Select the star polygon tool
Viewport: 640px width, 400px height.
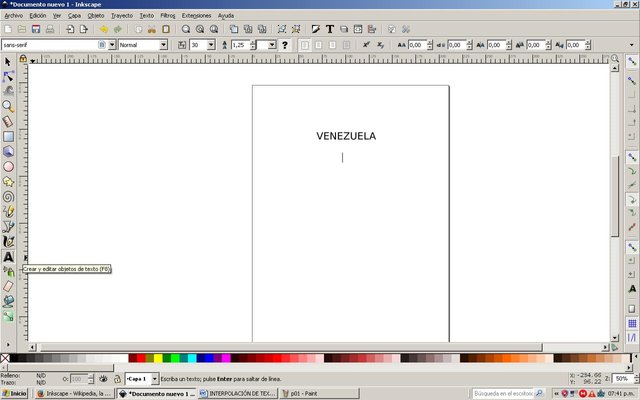8,182
